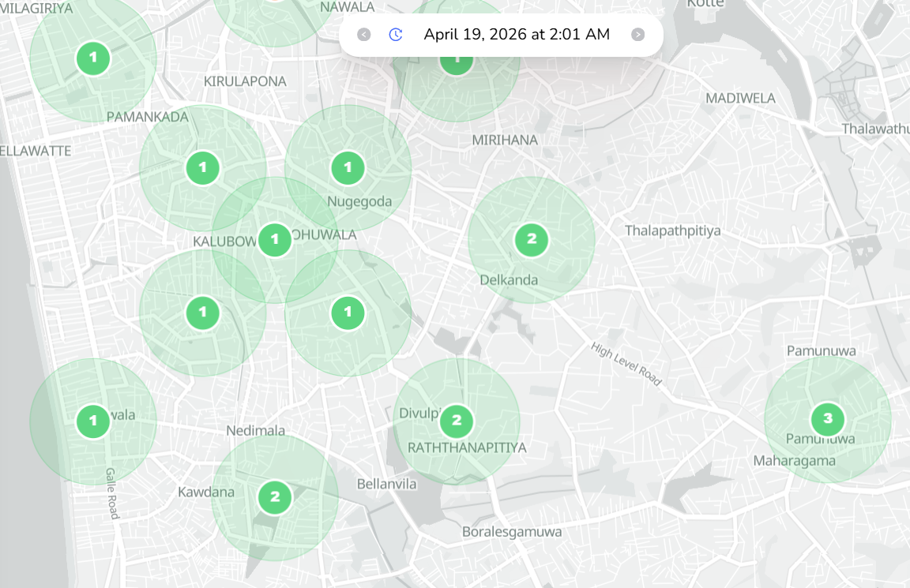The image size is (910, 588).
Task: Open cluster marker 2 above Delkanda
Action: coord(532,239)
